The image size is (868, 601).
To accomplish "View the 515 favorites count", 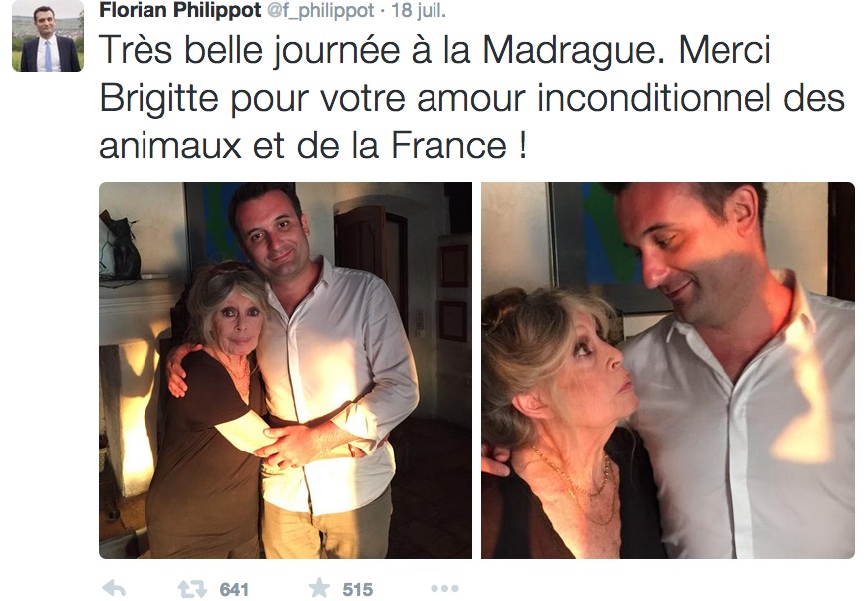I will (357, 590).
